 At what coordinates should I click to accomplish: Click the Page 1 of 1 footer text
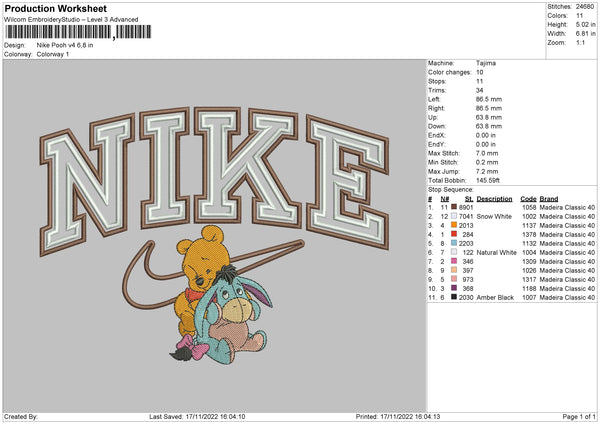[579, 416]
